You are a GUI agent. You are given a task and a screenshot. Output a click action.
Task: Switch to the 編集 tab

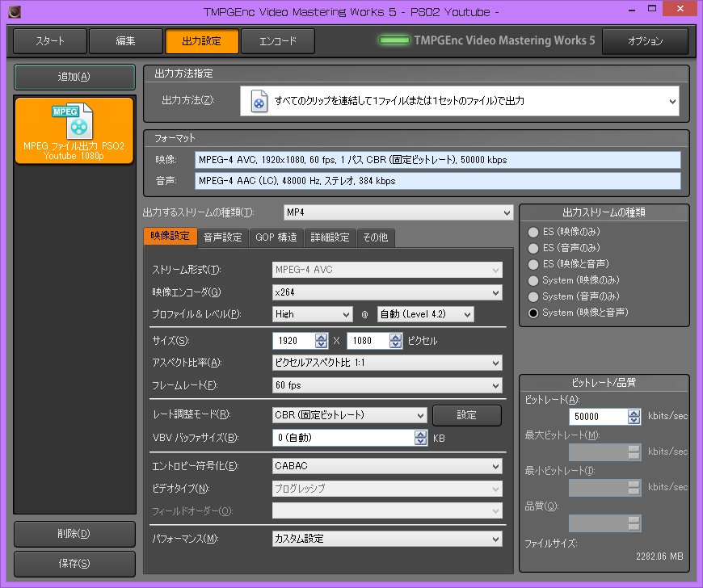125,41
